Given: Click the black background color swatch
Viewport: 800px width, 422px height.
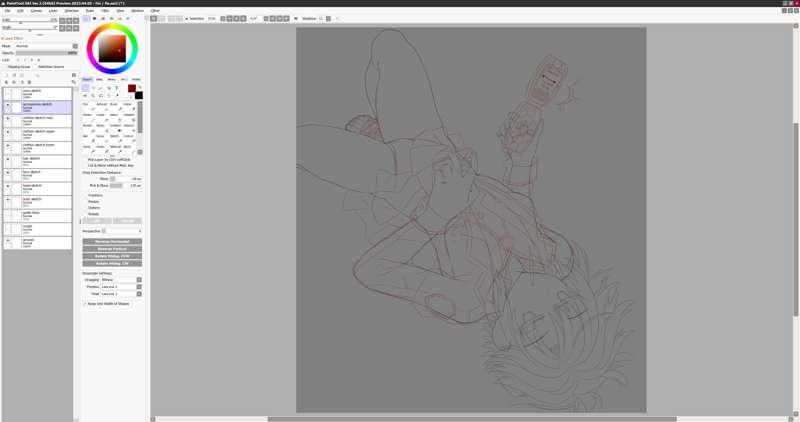Looking at the screenshot, I should [x=139, y=95].
